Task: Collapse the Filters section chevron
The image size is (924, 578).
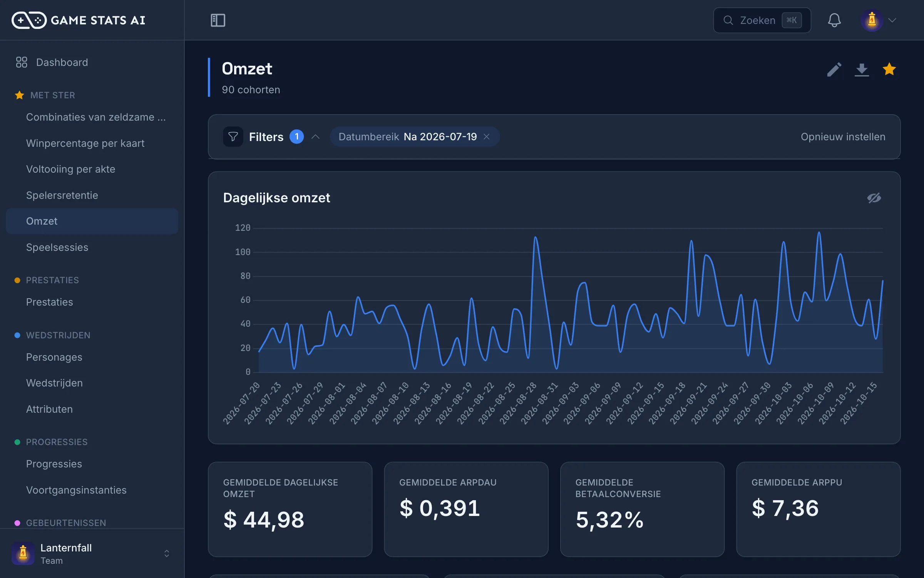Action: tap(316, 137)
